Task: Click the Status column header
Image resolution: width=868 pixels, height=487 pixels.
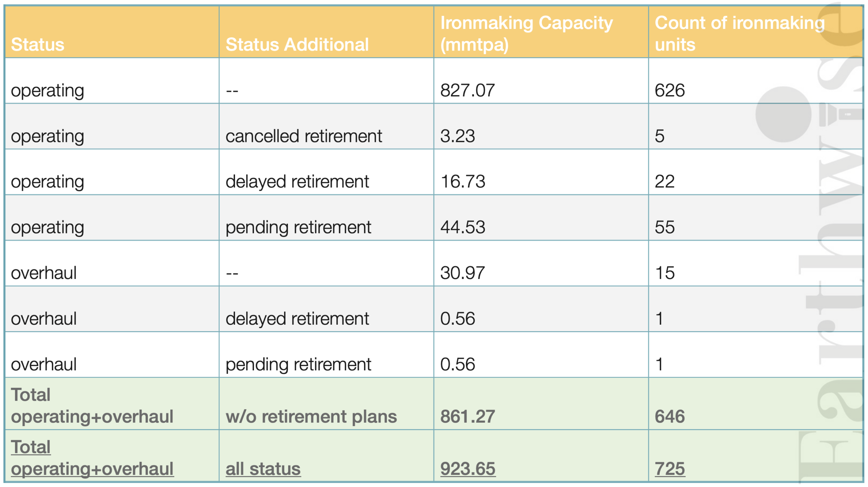Action: coord(112,32)
